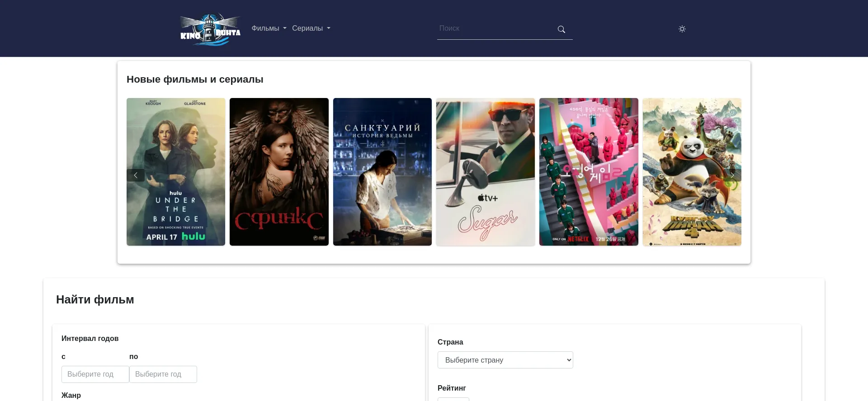Screen dimensions: 868x401
Task: Go to previous carousel slide arrow
Action: click(x=136, y=175)
